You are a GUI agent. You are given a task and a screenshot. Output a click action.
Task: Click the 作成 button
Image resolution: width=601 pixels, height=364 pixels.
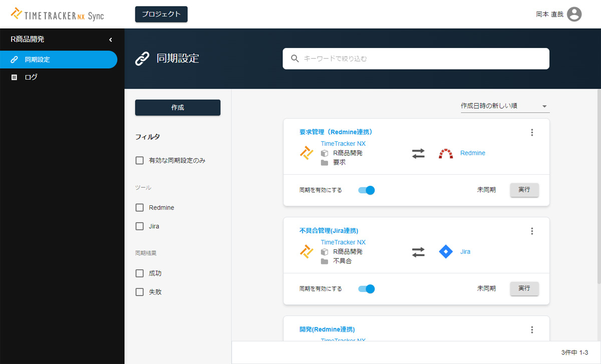coord(177,107)
